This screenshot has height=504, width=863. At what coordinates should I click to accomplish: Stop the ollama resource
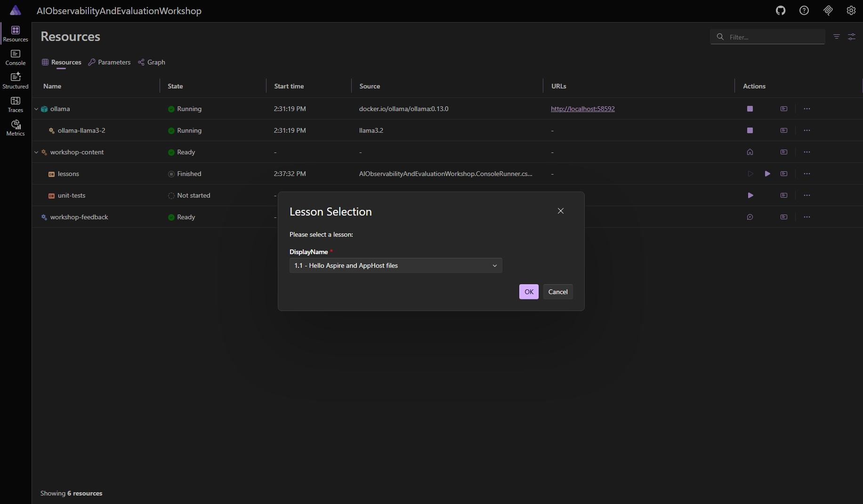click(x=750, y=109)
